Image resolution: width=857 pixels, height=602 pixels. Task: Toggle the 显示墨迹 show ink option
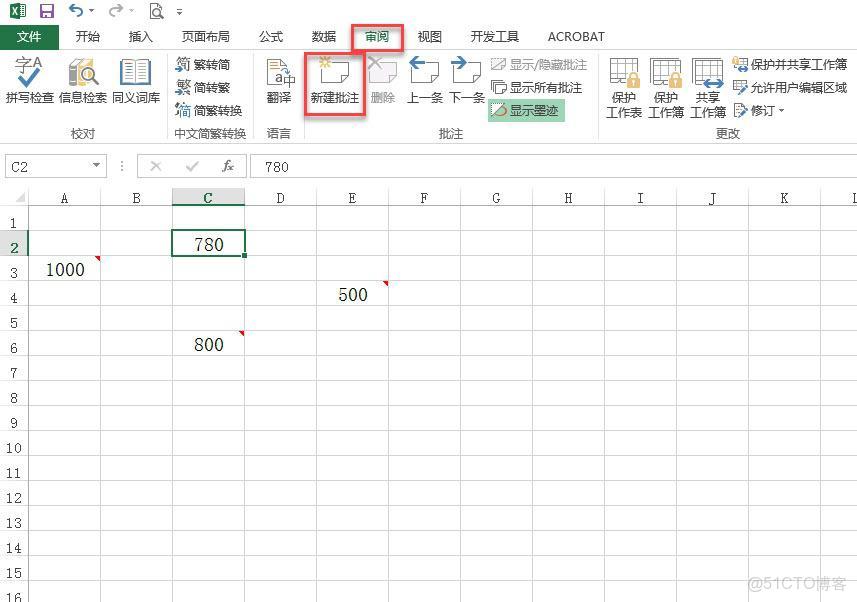528,109
